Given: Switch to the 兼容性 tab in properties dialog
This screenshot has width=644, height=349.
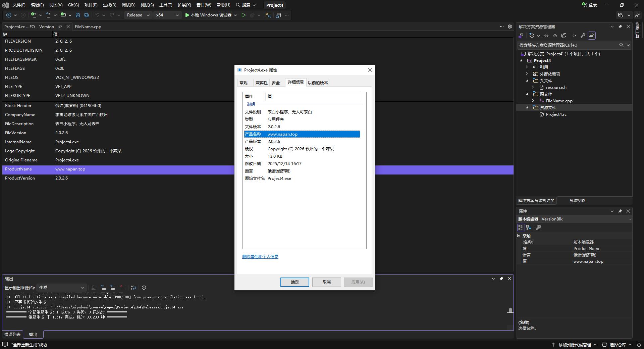Looking at the screenshot, I should coord(261,83).
